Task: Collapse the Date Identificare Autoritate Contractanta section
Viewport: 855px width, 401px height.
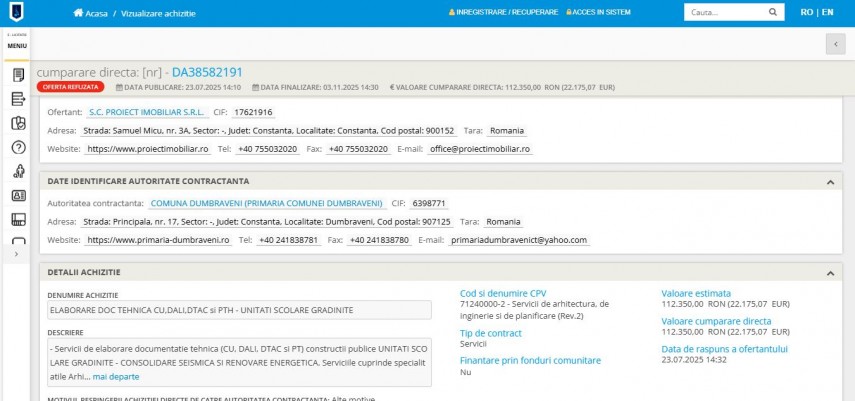Action: (829, 181)
